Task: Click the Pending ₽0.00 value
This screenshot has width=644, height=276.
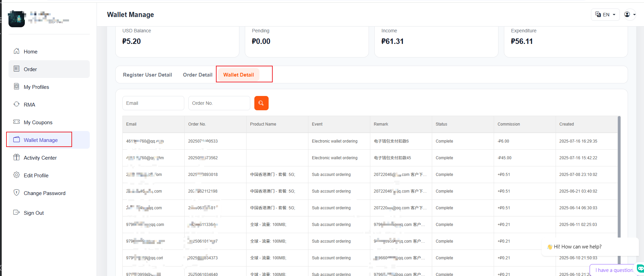Action: click(x=261, y=42)
